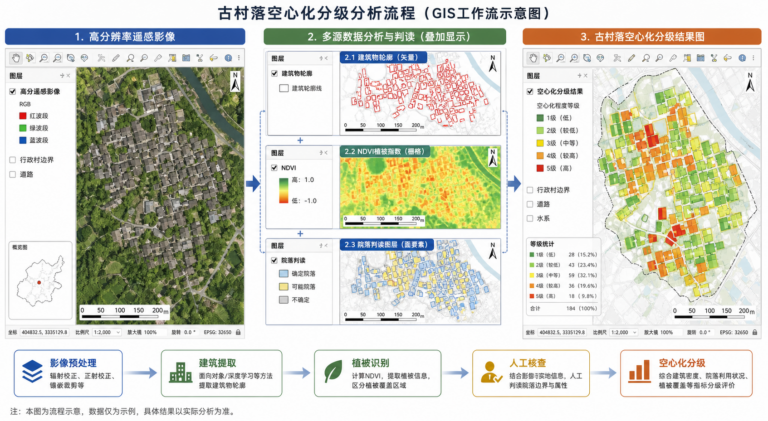
Task: Uncheck the 高分遥感影像 layer checkbox
Action: [x=13, y=92]
